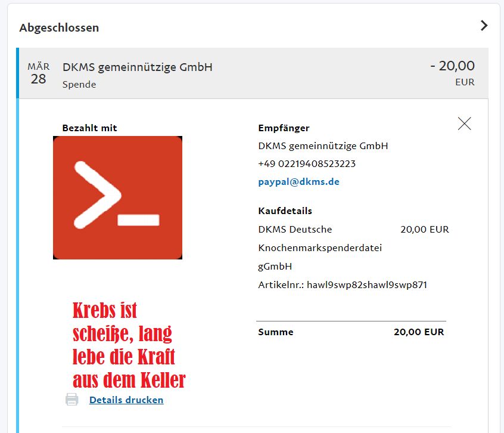The width and height of the screenshot is (504, 433).
Task: Select the Abgeschlossen section heading
Action: [59, 27]
